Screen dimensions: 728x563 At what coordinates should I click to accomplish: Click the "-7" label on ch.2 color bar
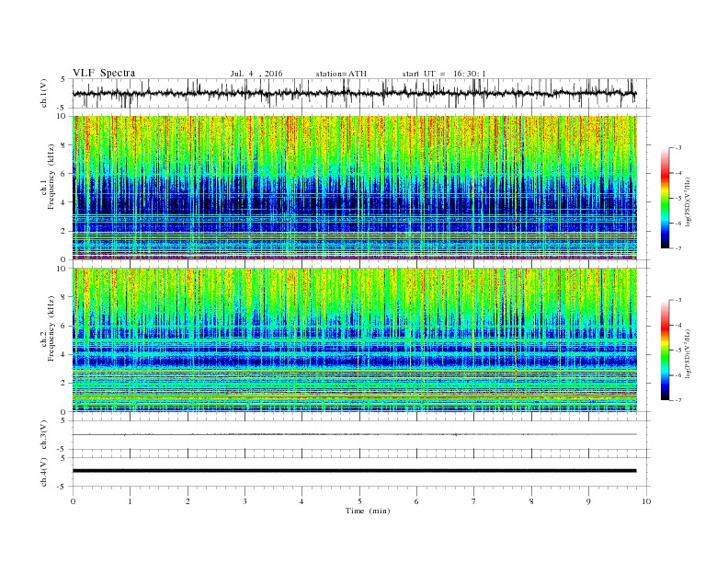coord(678,400)
